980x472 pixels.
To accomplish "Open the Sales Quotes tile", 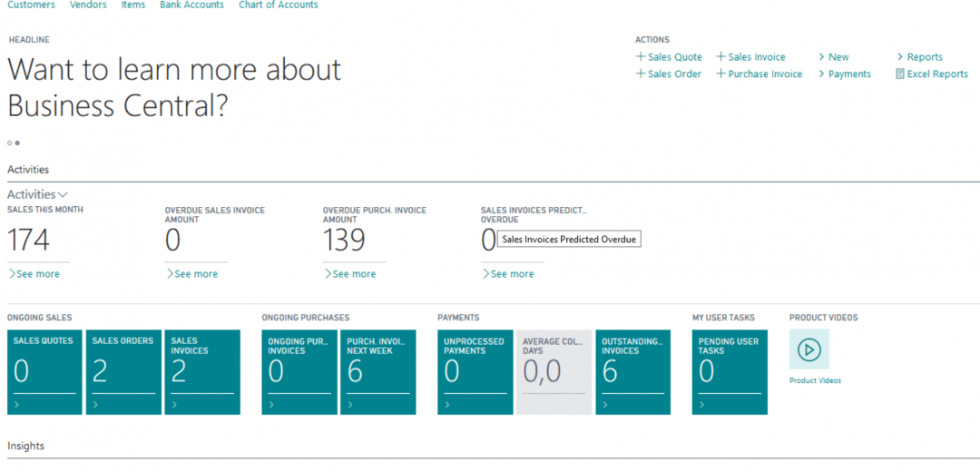I will 44,372.
